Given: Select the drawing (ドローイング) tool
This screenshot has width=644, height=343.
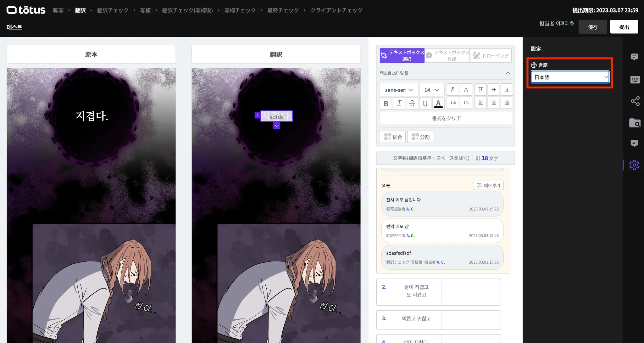Looking at the screenshot, I should click(x=491, y=56).
